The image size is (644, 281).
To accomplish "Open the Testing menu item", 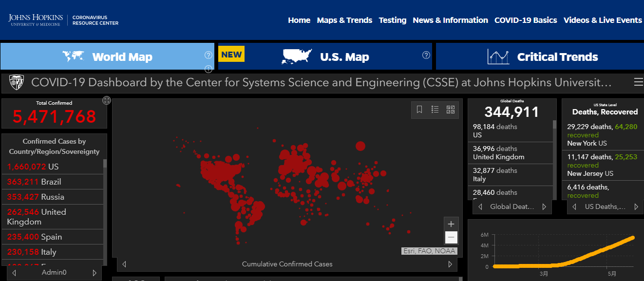I will click(x=393, y=20).
